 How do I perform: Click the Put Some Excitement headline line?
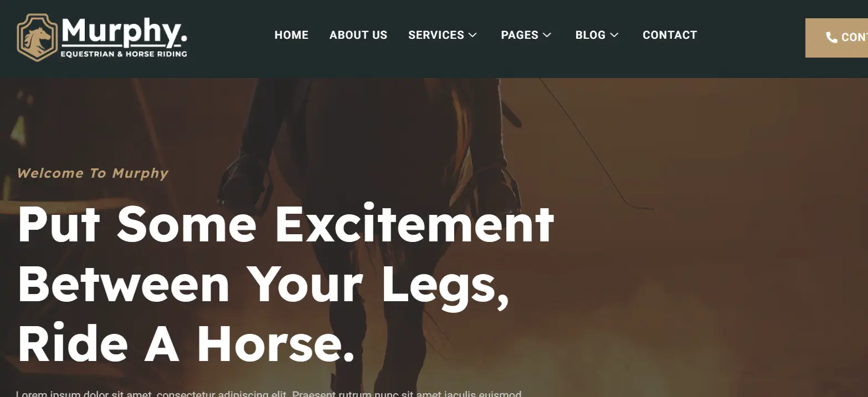[286, 224]
